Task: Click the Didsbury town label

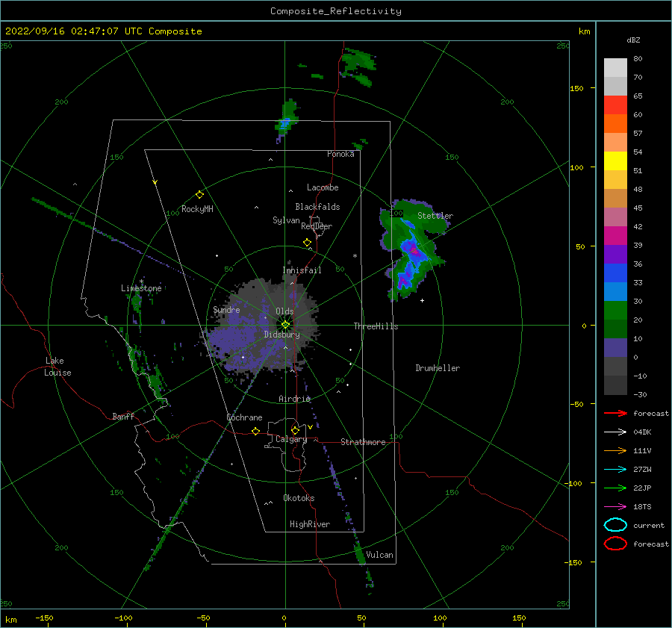Action: coord(282,335)
